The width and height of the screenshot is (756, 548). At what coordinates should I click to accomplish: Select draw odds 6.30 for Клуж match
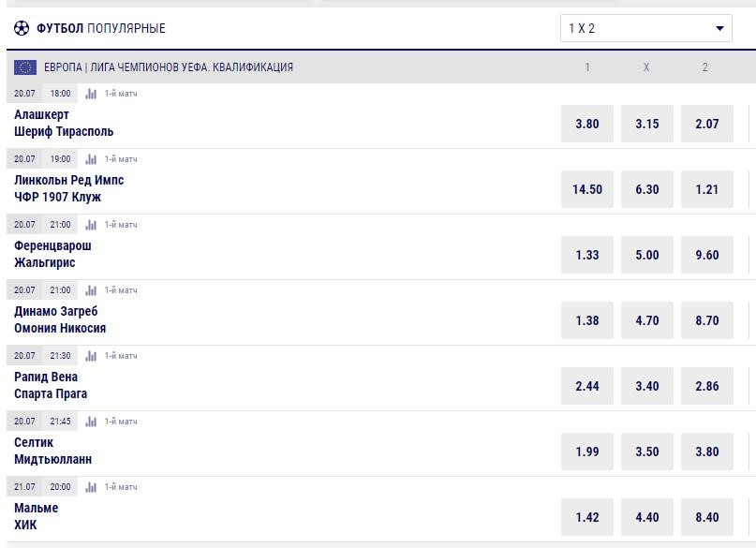[647, 189]
